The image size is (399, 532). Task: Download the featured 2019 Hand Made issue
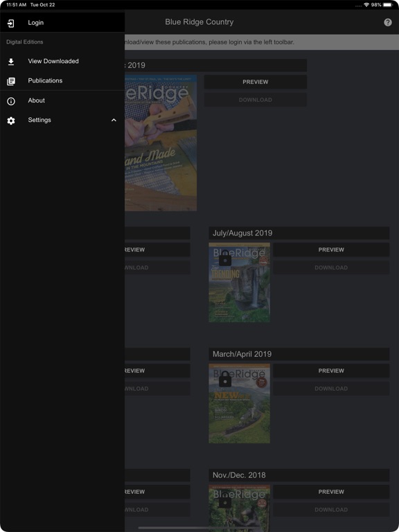click(255, 100)
